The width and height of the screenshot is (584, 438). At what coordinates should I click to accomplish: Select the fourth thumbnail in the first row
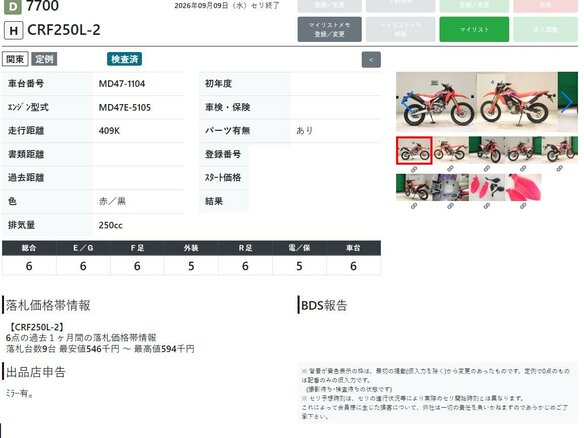click(523, 150)
